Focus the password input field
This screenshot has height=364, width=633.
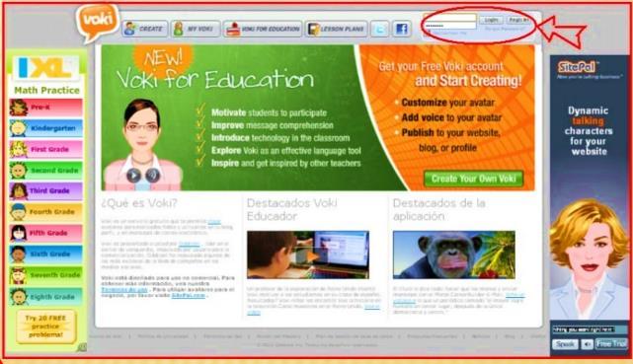pyautogui.click(x=450, y=26)
